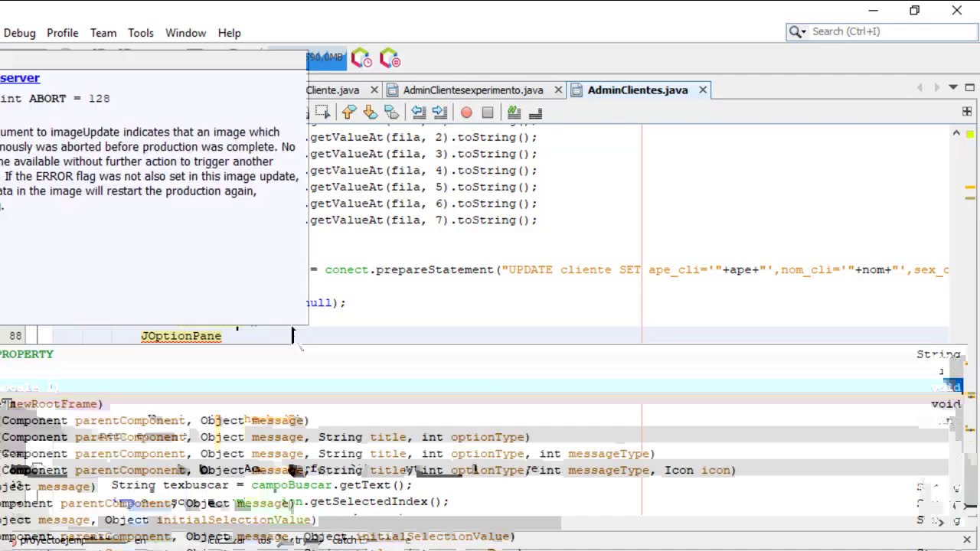
Task: Open the Window menu
Action: click(x=185, y=33)
